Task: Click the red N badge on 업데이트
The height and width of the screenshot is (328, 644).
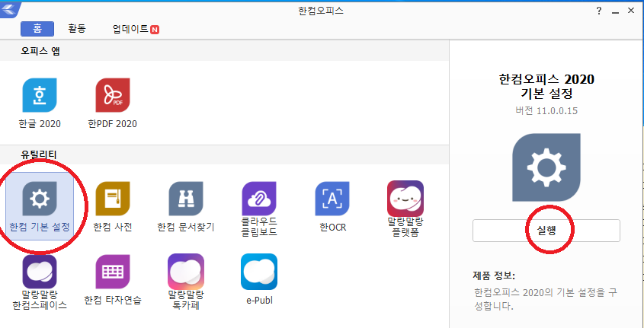Action: tap(155, 30)
